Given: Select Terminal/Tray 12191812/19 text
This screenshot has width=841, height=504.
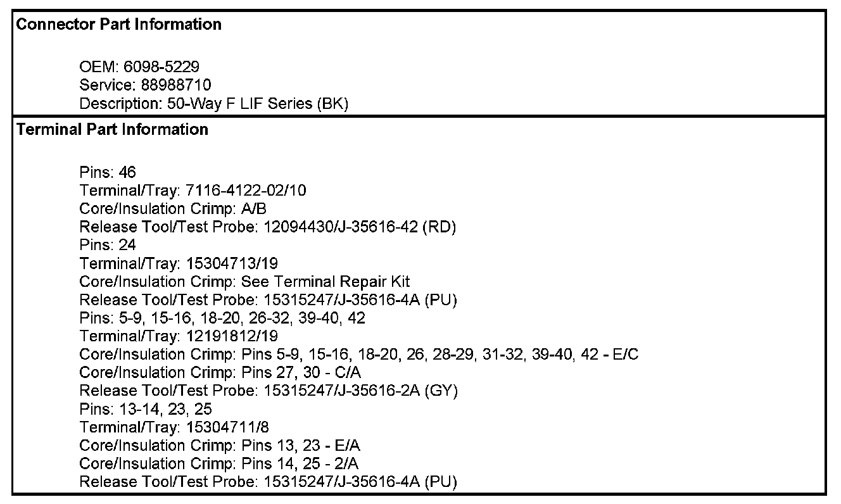Looking at the screenshot, I should (x=179, y=336).
